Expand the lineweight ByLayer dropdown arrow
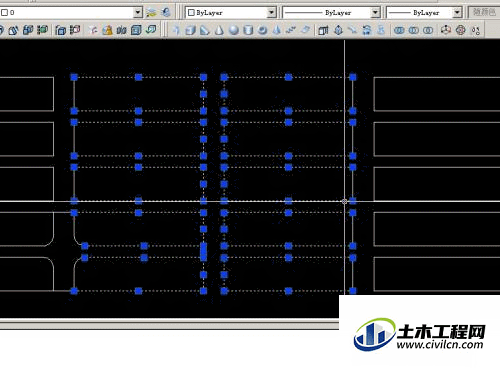The image size is (500, 375). click(457, 13)
